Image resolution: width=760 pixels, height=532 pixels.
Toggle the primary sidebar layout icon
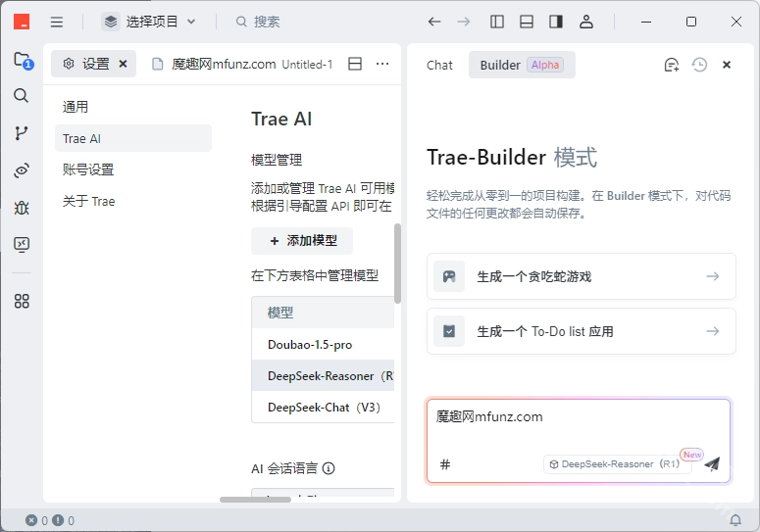pyautogui.click(x=497, y=22)
